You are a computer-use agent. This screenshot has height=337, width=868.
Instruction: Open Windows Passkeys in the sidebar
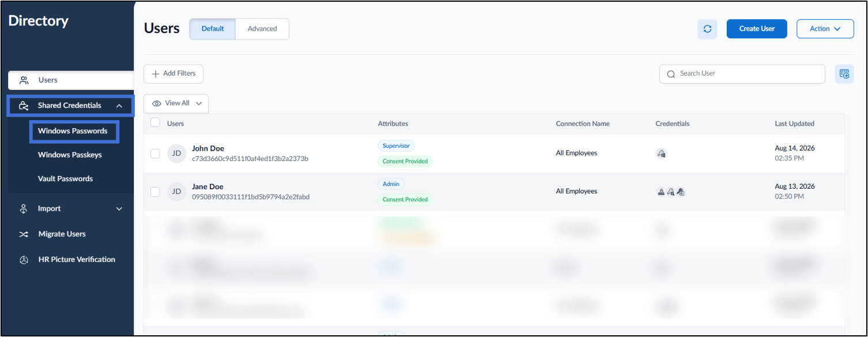[x=69, y=155]
